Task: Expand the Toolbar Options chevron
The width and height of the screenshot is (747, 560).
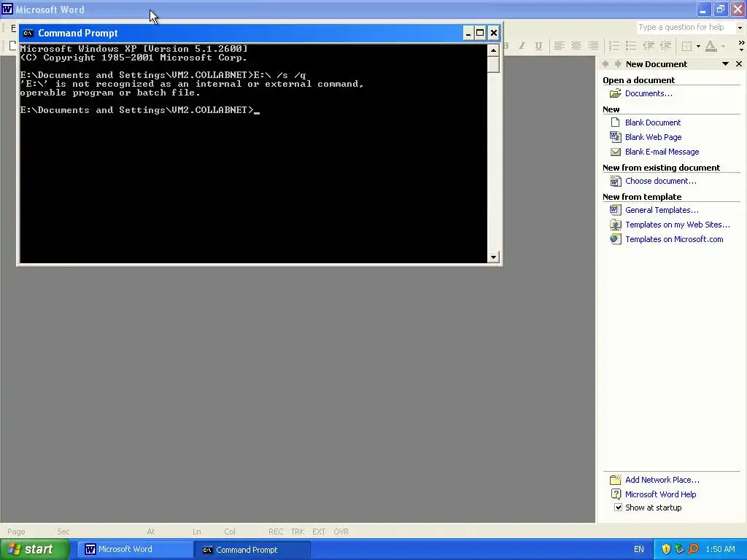Action: pyautogui.click(x=741, y=46)
